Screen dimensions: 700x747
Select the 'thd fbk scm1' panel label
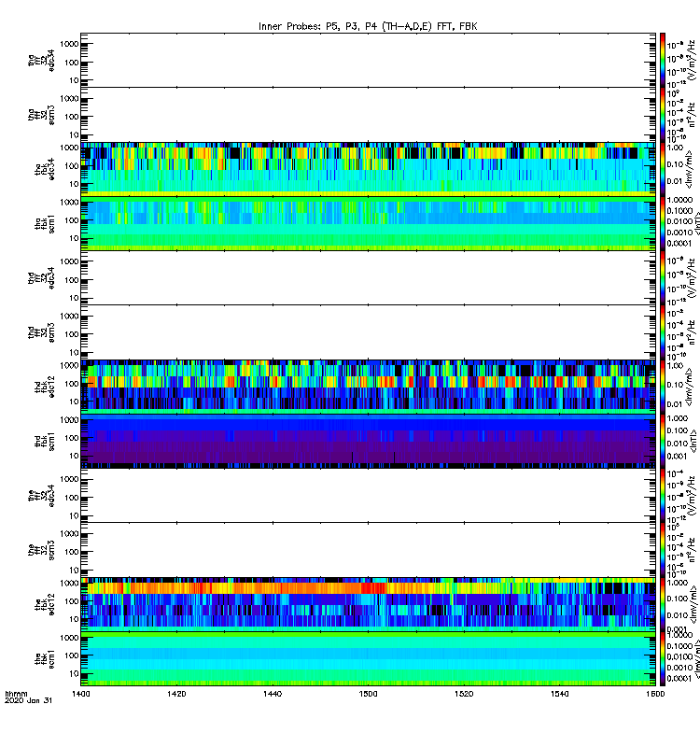point(45,441)
